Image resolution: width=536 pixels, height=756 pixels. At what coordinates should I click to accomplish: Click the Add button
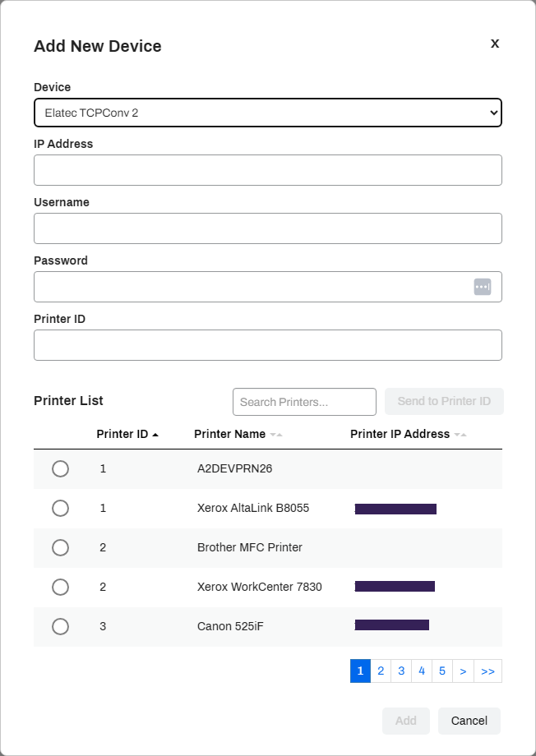(x=406, y=721)
